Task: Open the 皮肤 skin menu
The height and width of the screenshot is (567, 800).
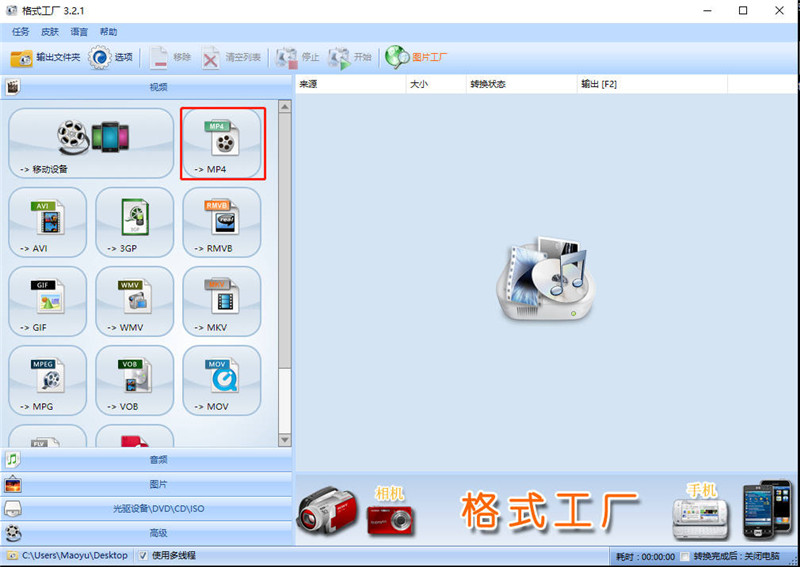Action: point(49,32)
